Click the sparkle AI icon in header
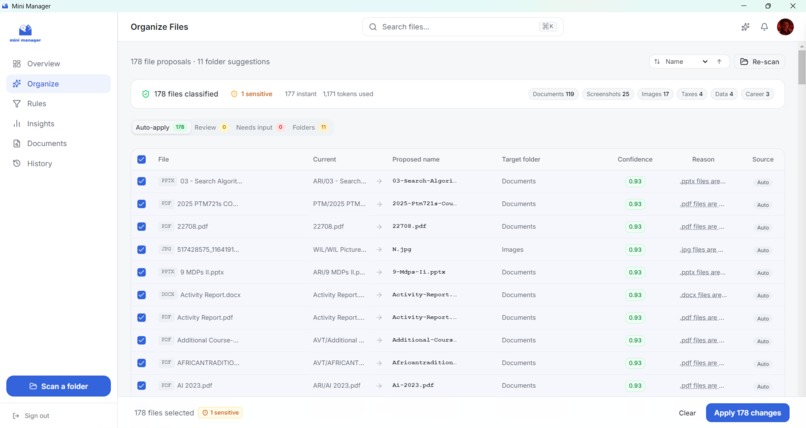This screenshot has height=428, width=806. (x=745, y=27)
